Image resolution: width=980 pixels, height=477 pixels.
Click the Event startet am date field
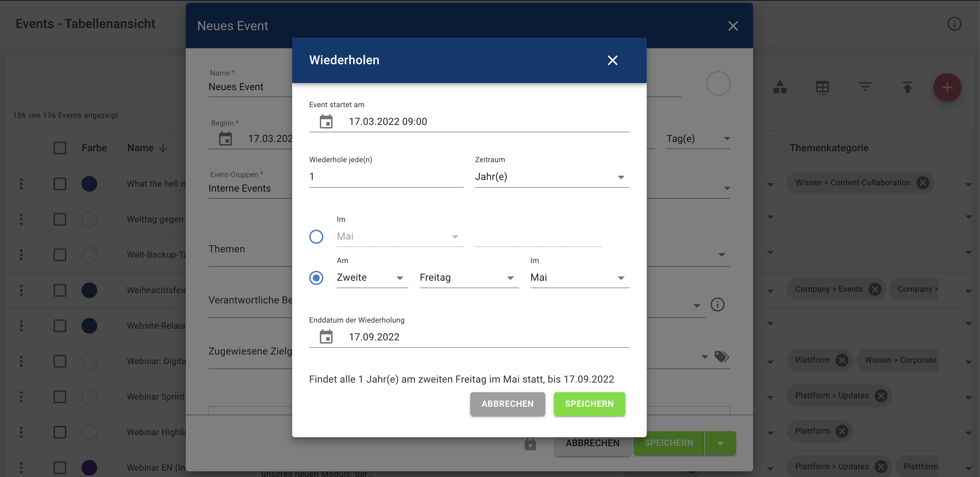pyautogui.click(x=469, y=122)
